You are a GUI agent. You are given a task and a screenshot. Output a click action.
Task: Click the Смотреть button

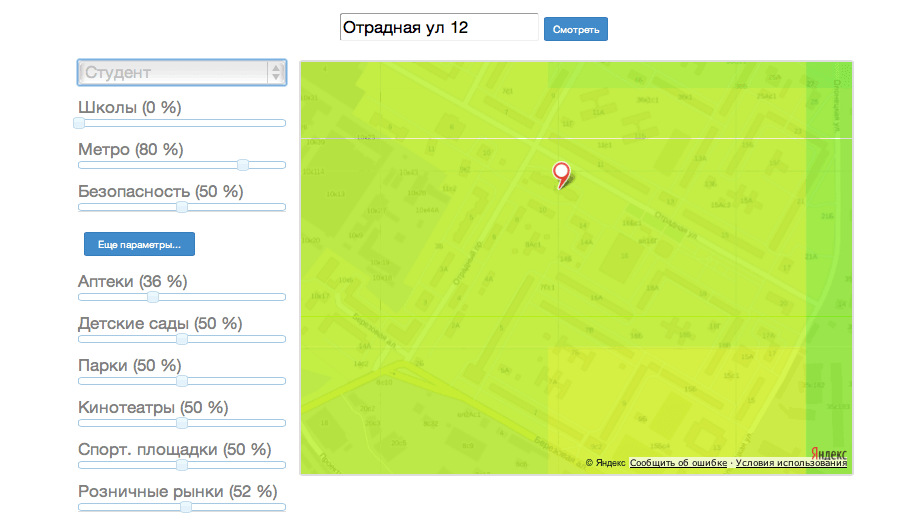575,29
